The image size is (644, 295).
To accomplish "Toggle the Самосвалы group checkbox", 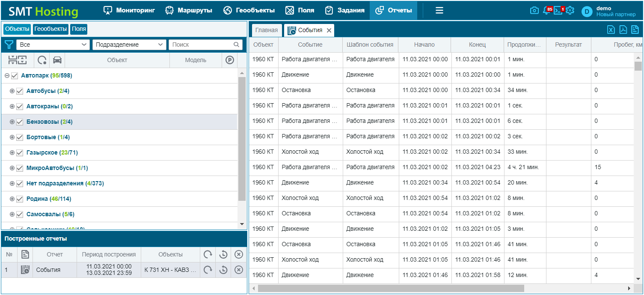I will pyautogui.click(x=20, y=215).
